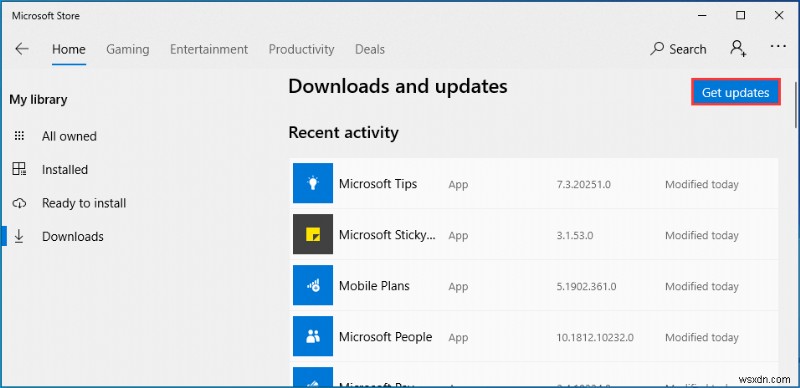Open the Microsoft Sticky Notes icon
Image resolution: width=800 pixels, height=388 pixels.
[313, 234]
